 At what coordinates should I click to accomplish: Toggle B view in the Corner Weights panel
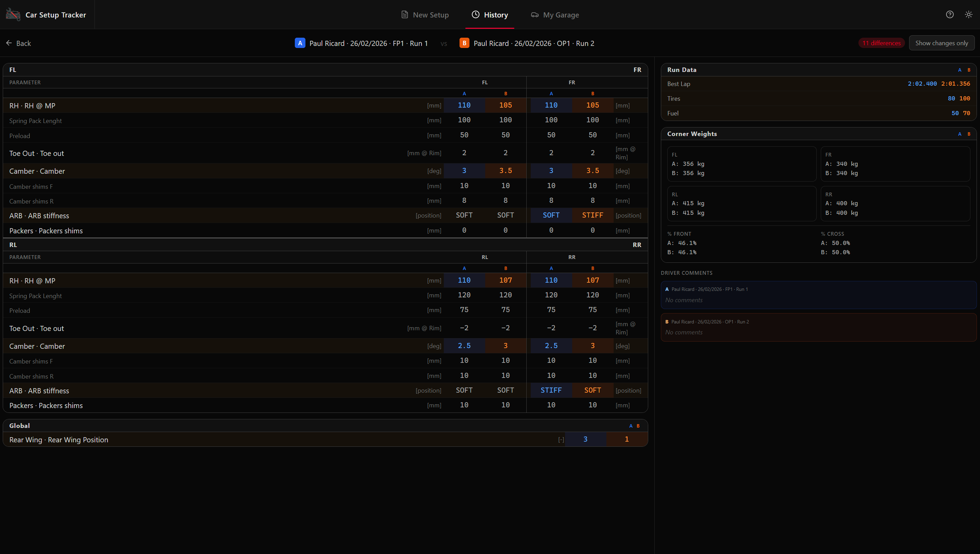[x=968, y=134]
